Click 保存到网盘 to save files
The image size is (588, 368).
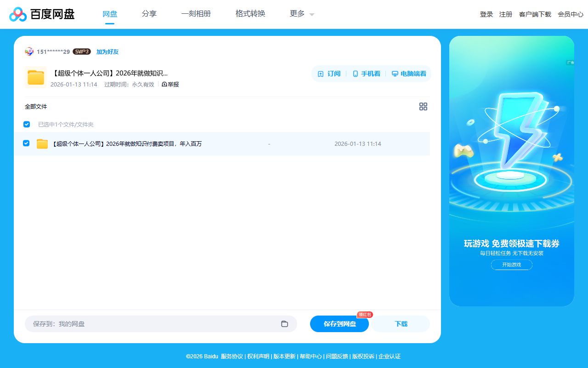(339, 324)
